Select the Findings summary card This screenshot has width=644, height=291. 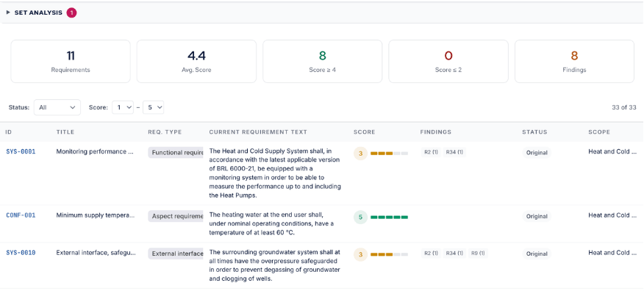(x=574, y=62)
